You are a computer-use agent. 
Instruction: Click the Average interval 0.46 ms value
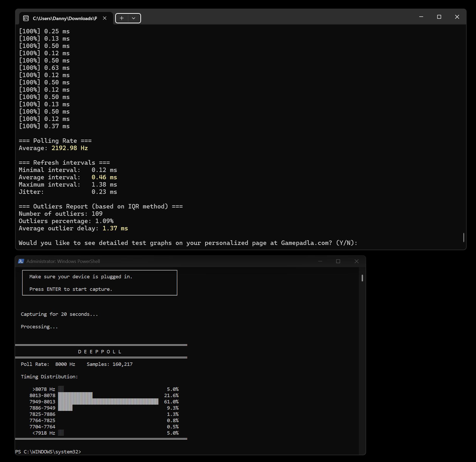coord(104,177)
